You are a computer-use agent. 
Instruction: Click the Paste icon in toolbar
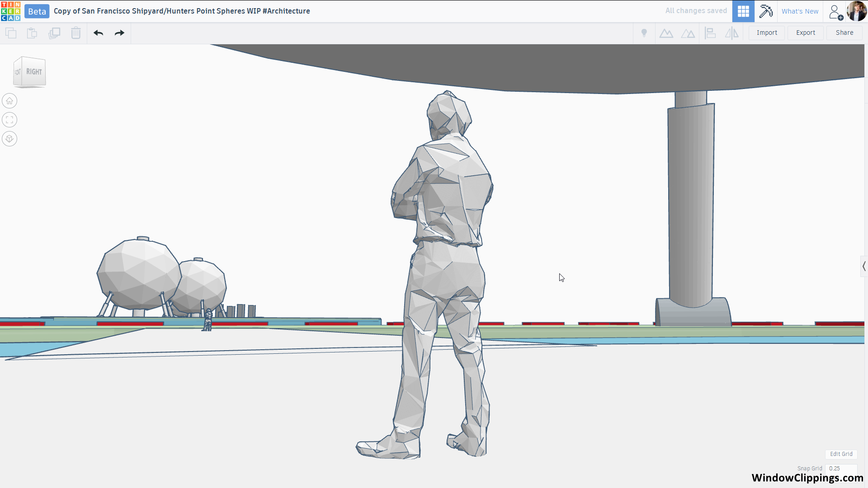[x=32, y=33]
